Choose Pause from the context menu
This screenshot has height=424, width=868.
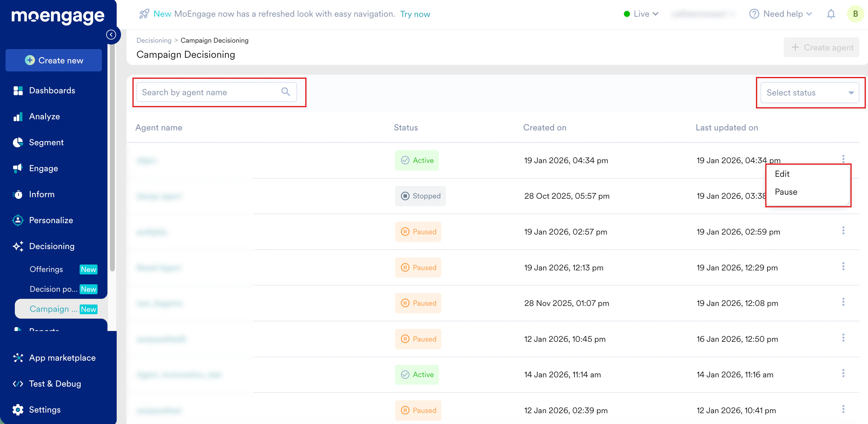coord(786,192)
